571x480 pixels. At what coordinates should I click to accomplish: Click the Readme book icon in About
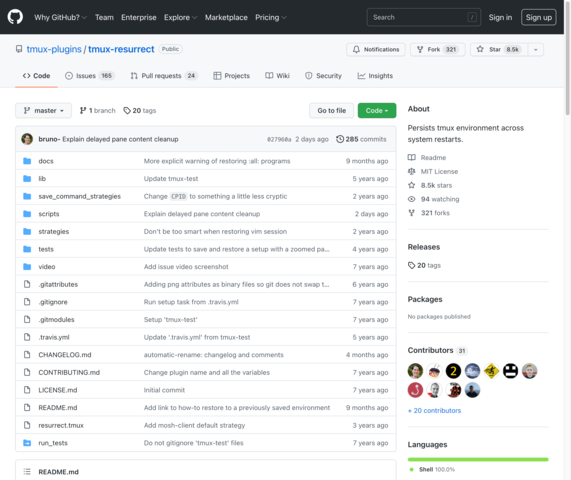coord(411,157)
